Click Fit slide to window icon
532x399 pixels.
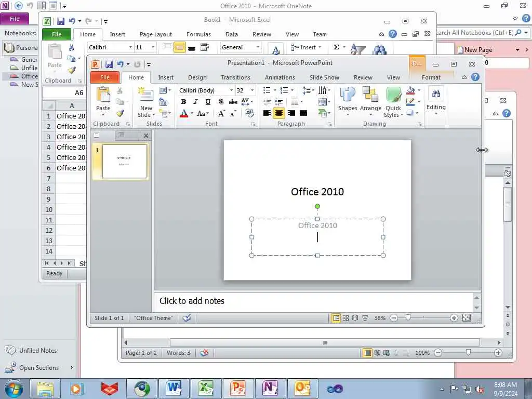(467, 318)
